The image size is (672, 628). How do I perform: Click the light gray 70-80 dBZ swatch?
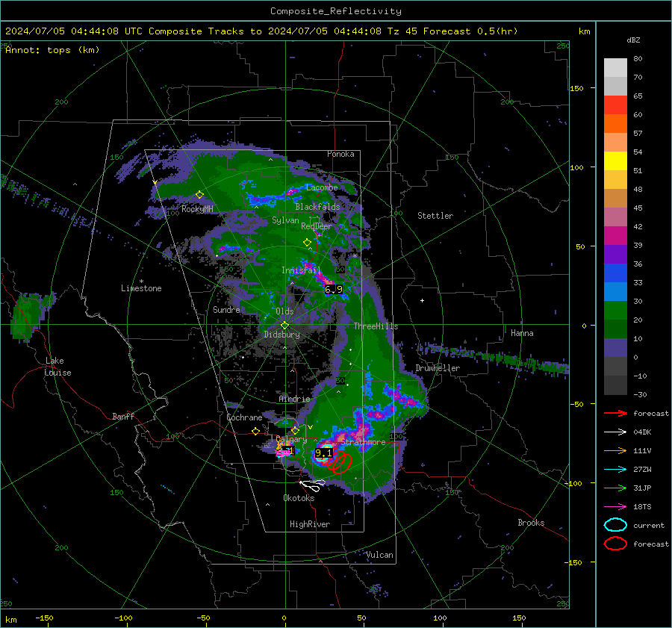[x=615, y=68]
